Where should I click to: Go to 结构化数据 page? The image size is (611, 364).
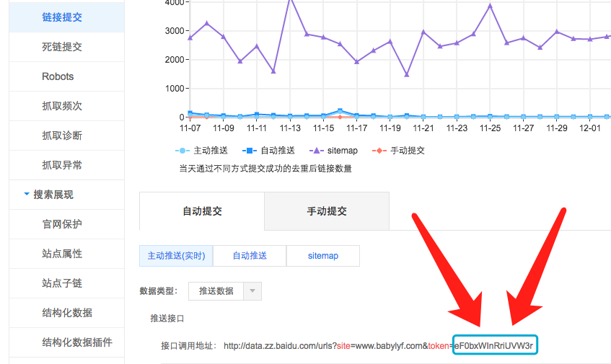click(67, 313)
